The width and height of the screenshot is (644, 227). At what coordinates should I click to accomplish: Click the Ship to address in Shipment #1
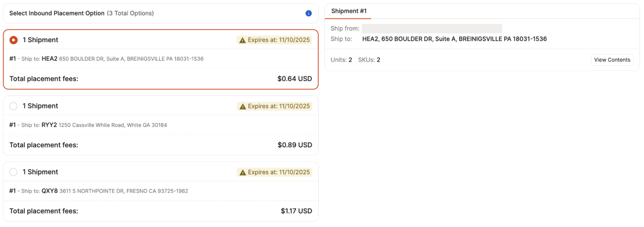click(454, 39)
